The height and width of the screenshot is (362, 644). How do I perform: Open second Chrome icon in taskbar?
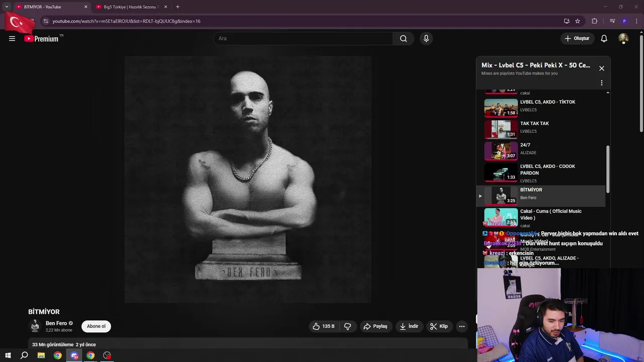(x=91, y=355)
